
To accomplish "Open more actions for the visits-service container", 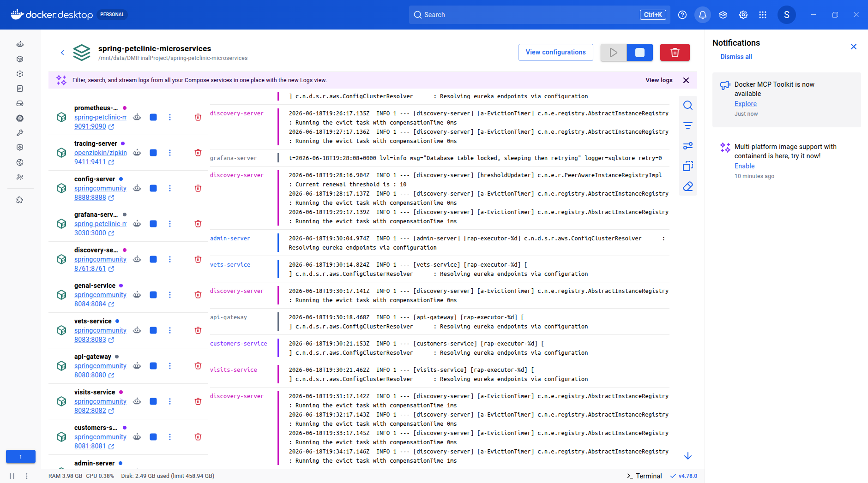I will tap(170, 401).
